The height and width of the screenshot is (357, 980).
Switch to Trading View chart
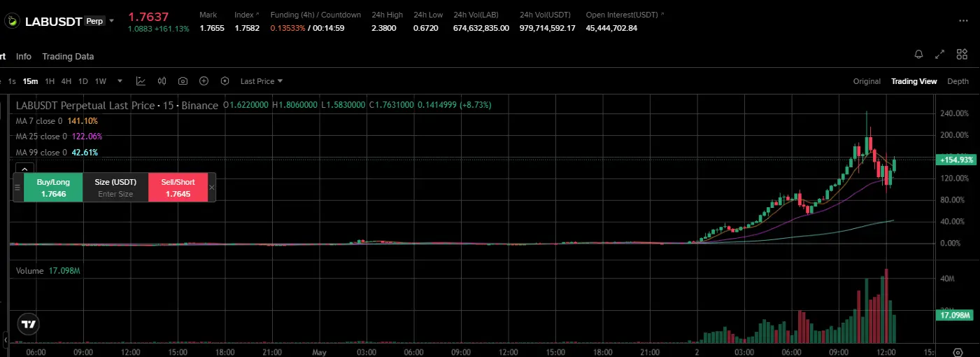(x=914, y=81)
